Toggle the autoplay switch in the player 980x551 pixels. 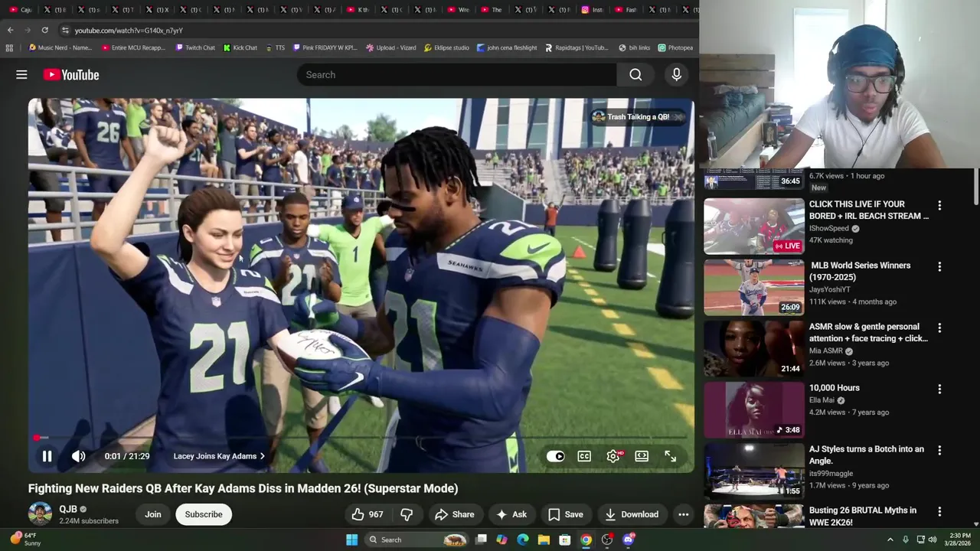pos(555,456)
